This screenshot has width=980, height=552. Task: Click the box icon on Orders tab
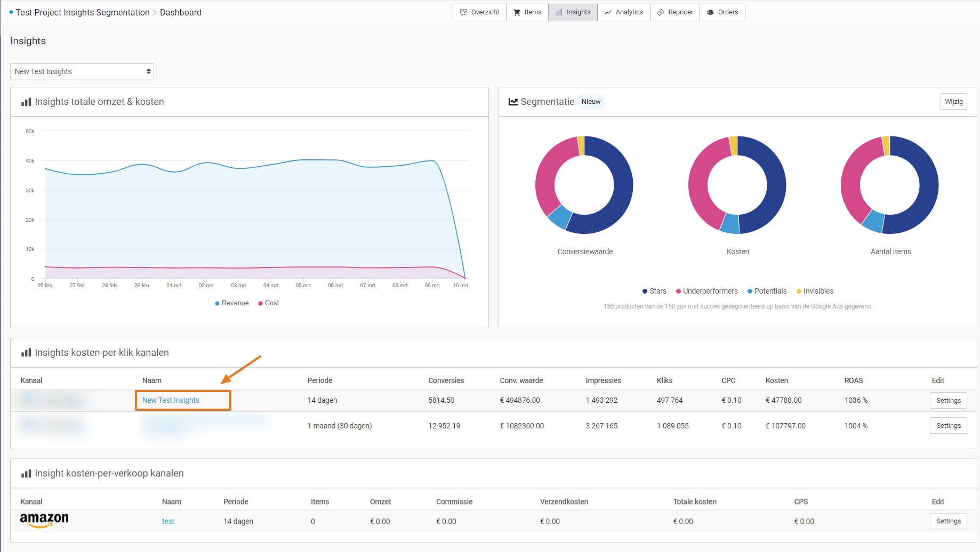point(710,12)
